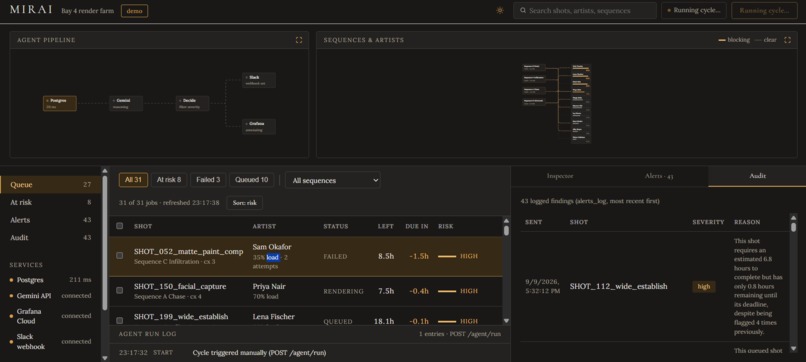Check the SHOT_052_matte_paint_comp row checkbox
This screenshot has width=806, height=362.
coord(120,256)
